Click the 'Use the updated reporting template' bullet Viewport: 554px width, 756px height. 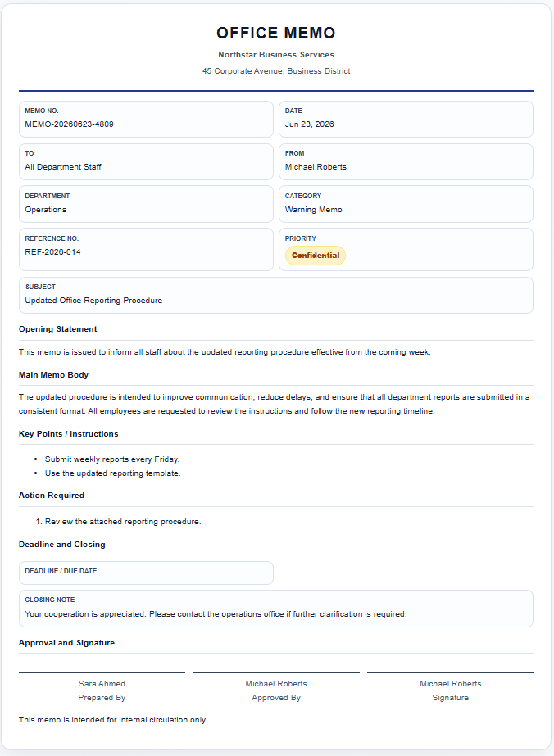113,473
